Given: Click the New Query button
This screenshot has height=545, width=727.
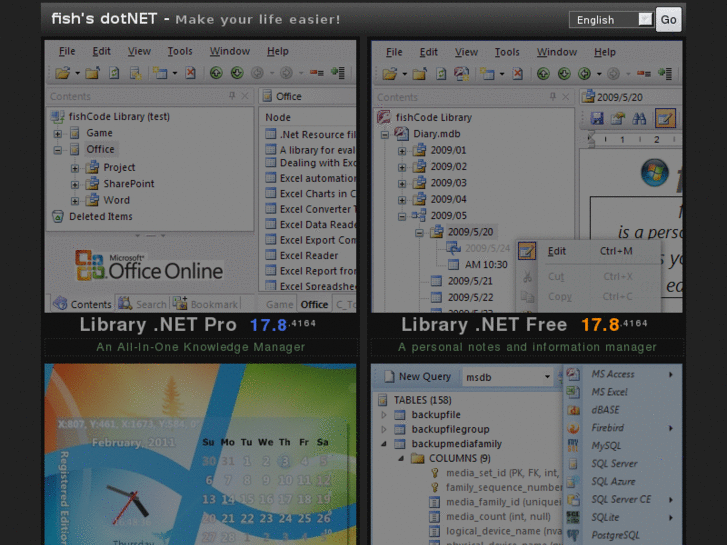Looking at the screenshot, I should click(417, 377).
